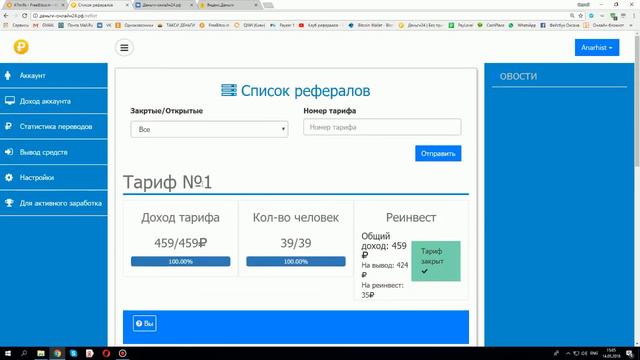This screenshot has height=360, width=640.
Task: Go to Статистика переводов page
Action: click(x=53, y=127)
